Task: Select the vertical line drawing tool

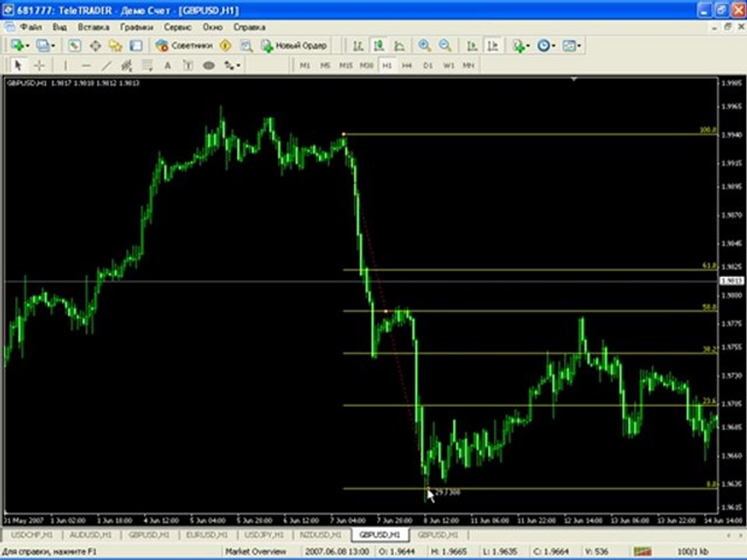Action: click(x=65, y=65)
